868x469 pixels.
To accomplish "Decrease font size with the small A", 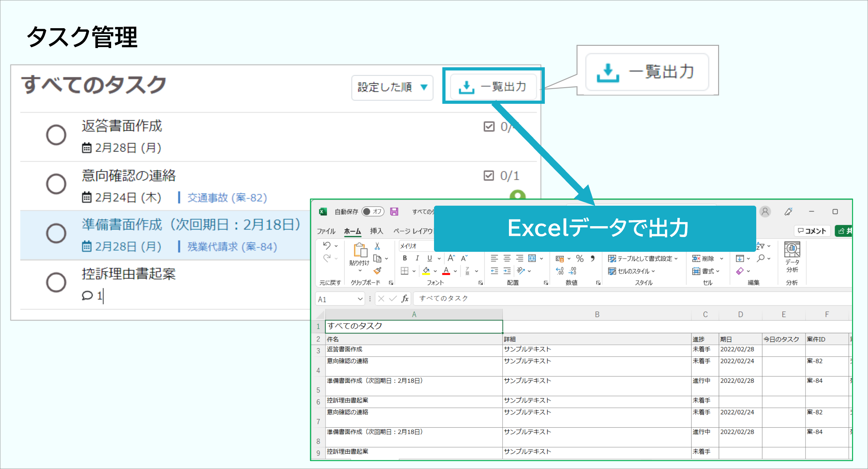I will (x=464, y=258).
